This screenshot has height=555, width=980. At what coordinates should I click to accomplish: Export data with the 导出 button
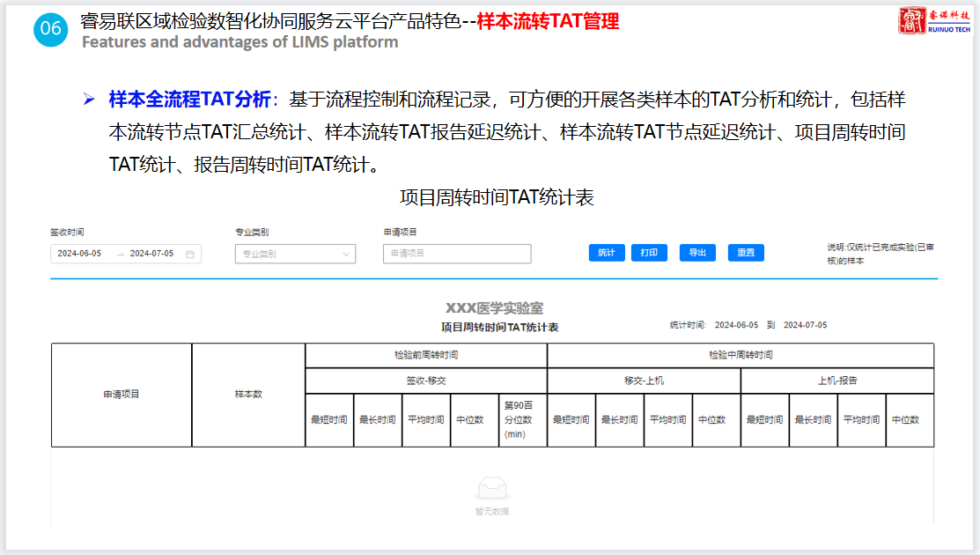point(697,253)
